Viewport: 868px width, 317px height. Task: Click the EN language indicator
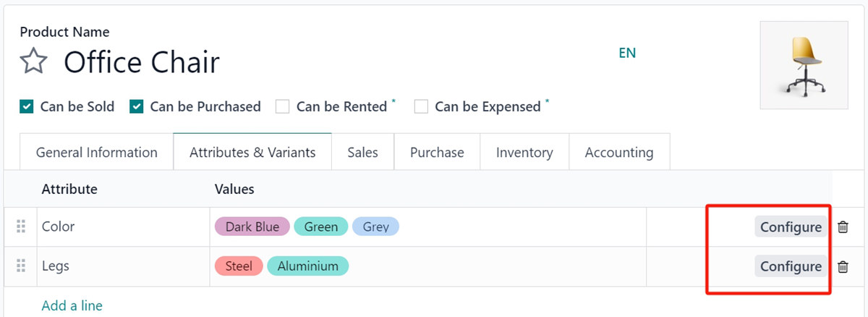point(627,53)
